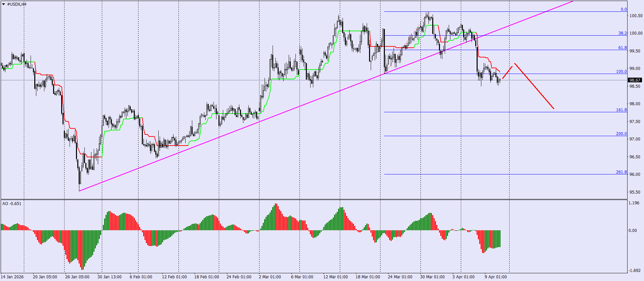Click the AO scale minimum -1.692
The height and width of the screenshot is (281, 644).
tap(635, 271)
